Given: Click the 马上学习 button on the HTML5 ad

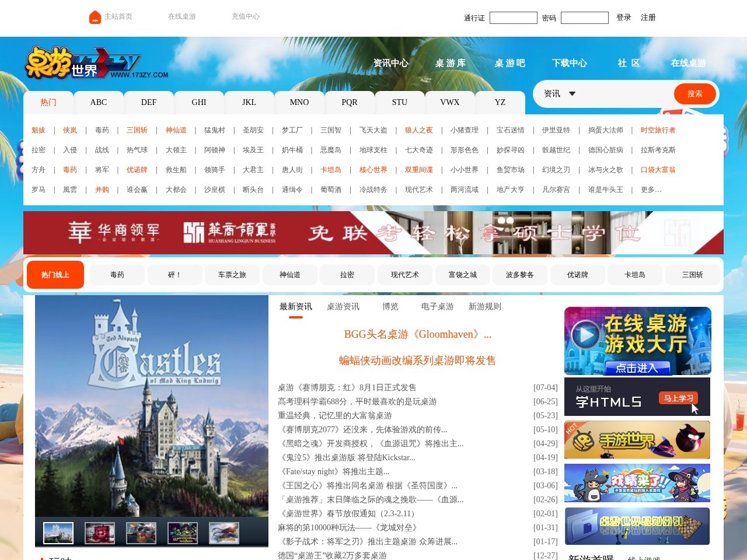Looking at the screenshot, I should pos(679,398).
